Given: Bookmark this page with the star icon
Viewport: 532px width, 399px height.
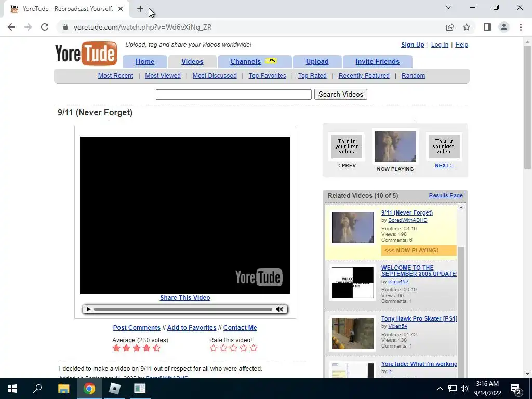Looking at the screenshot, I should [x=467, y=27].
